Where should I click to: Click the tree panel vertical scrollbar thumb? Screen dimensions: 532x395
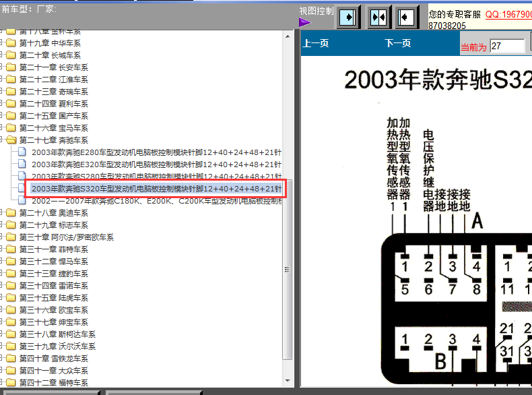click(288, 270)
